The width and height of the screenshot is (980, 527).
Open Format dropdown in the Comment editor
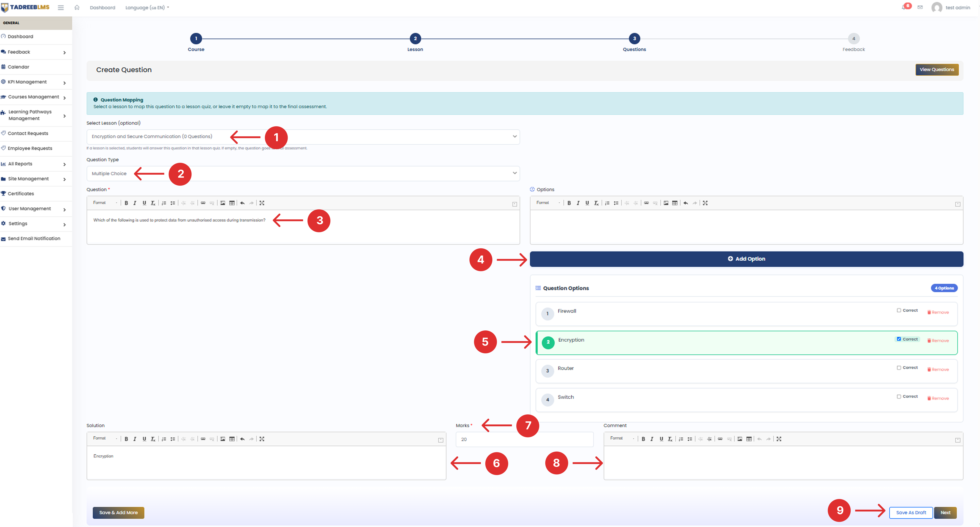coord(622,438)
